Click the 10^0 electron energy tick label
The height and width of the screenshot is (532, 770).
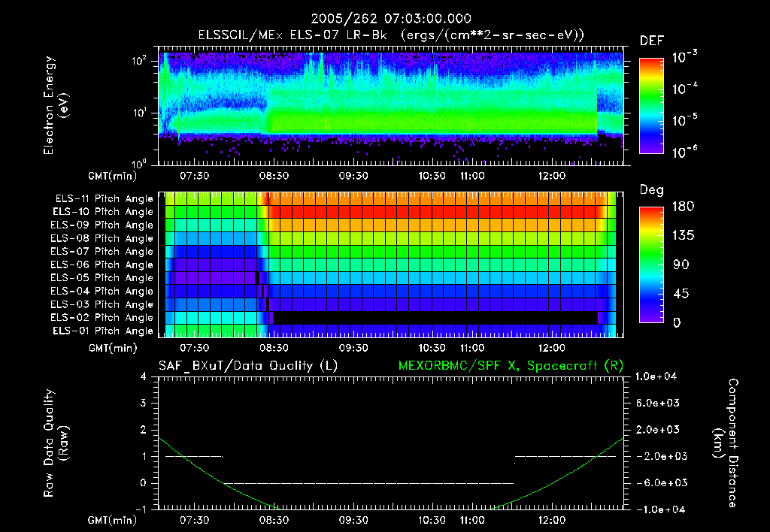(x=139, y=164)
